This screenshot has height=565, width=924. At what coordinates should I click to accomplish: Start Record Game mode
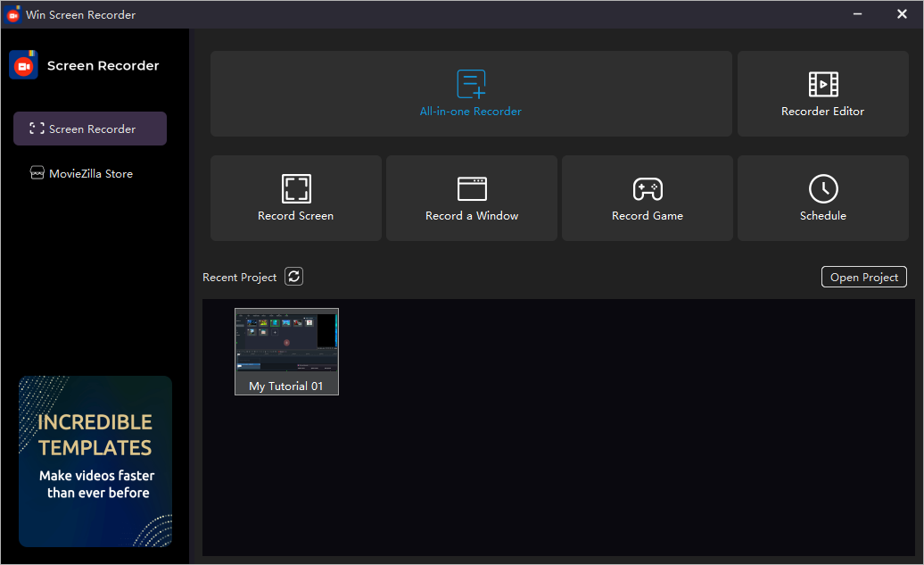(647, 198)
